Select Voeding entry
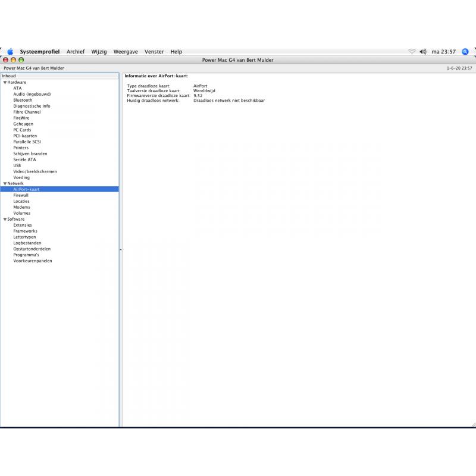This screenshot has width=476, height=476. pyautogui.click(x=21, y=177)
